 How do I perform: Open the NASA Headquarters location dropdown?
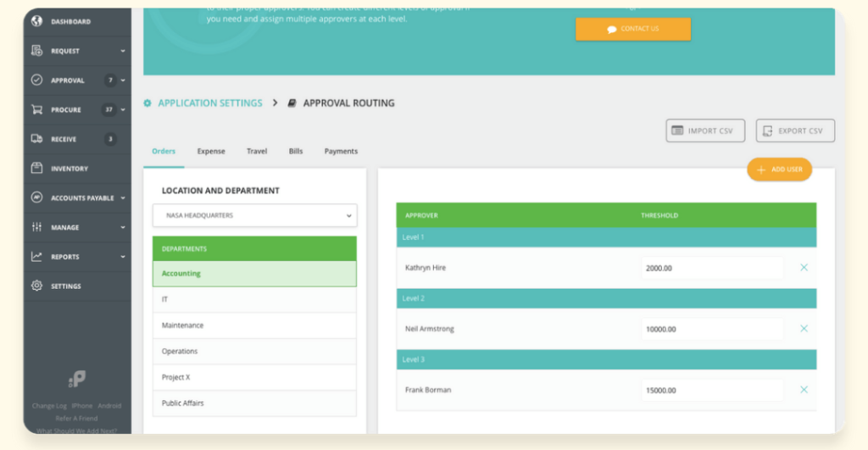tap(254, 215)
